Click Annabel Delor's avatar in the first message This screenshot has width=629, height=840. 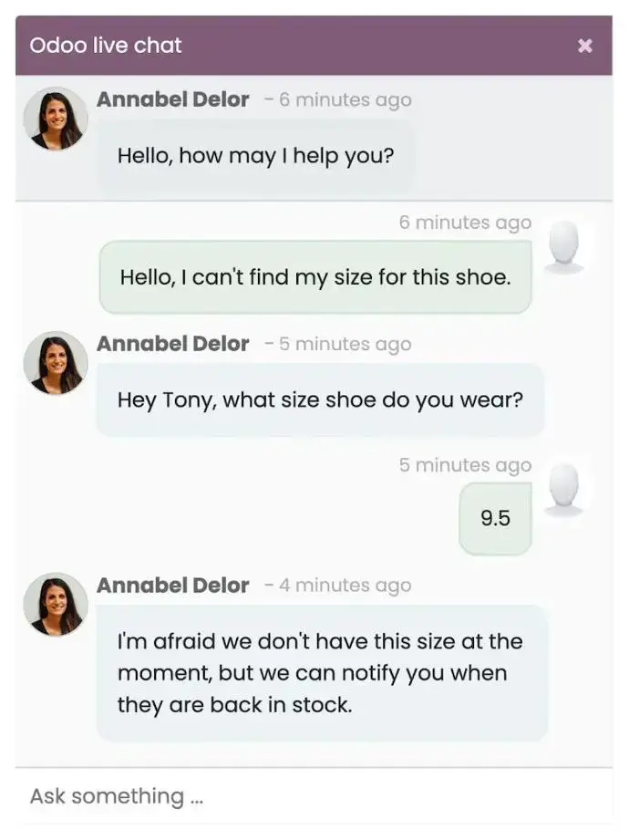(x=55, y=117)
